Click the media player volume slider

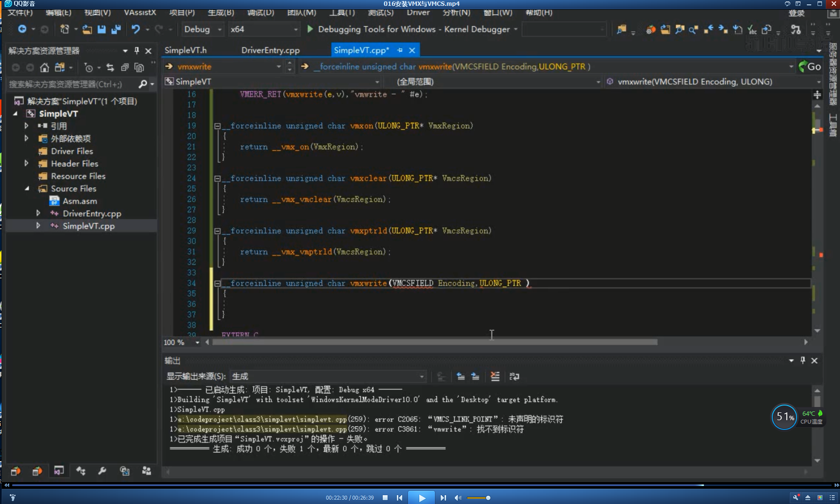[478, 498]
